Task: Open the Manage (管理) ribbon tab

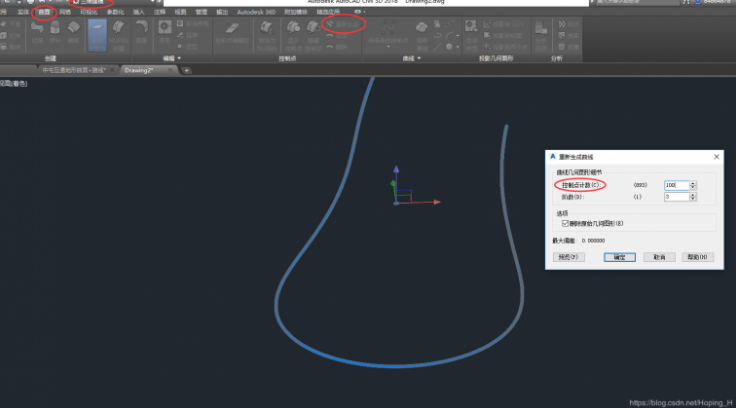Action: [x=201, y=12]
